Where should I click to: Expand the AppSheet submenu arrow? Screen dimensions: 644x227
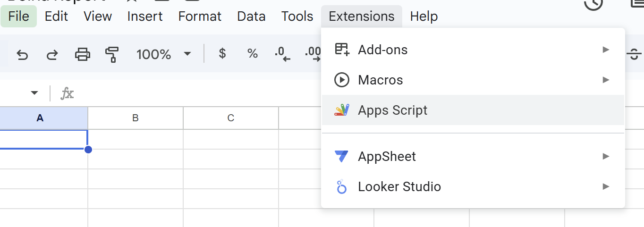pos(606,156)
